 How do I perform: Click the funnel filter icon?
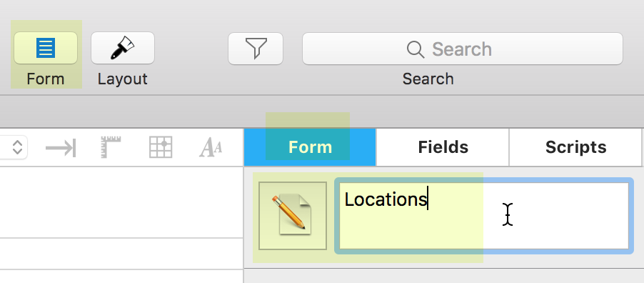tap(256, 49)
